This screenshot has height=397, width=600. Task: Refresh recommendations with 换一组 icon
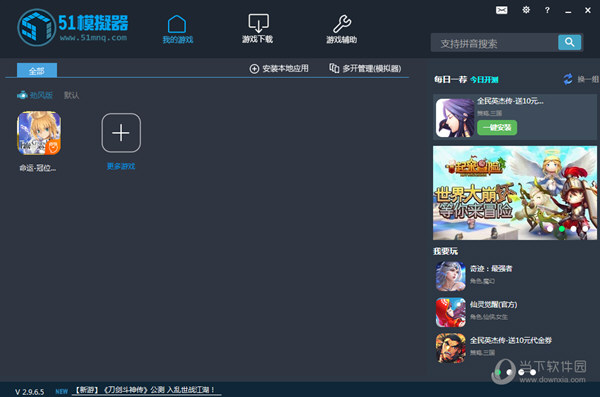coord(567,79)
